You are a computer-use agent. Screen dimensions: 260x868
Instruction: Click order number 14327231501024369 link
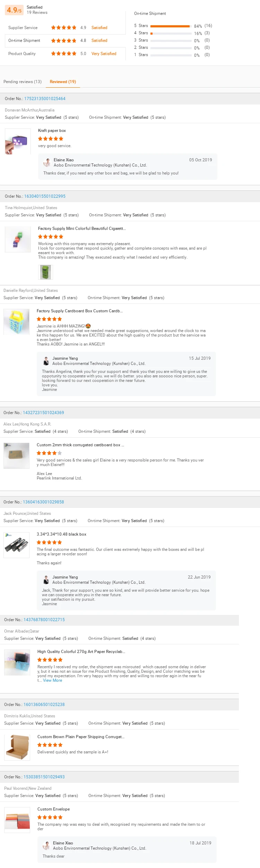43,413
